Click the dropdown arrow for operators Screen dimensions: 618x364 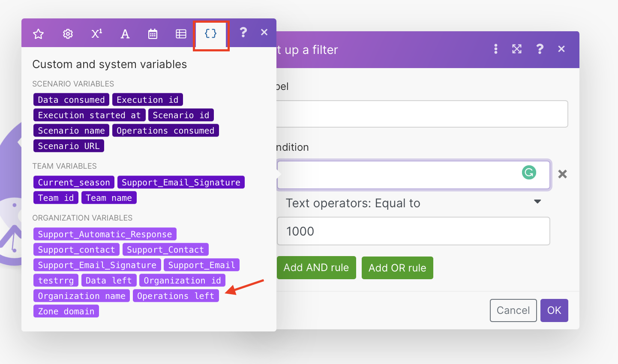[537, 202]
